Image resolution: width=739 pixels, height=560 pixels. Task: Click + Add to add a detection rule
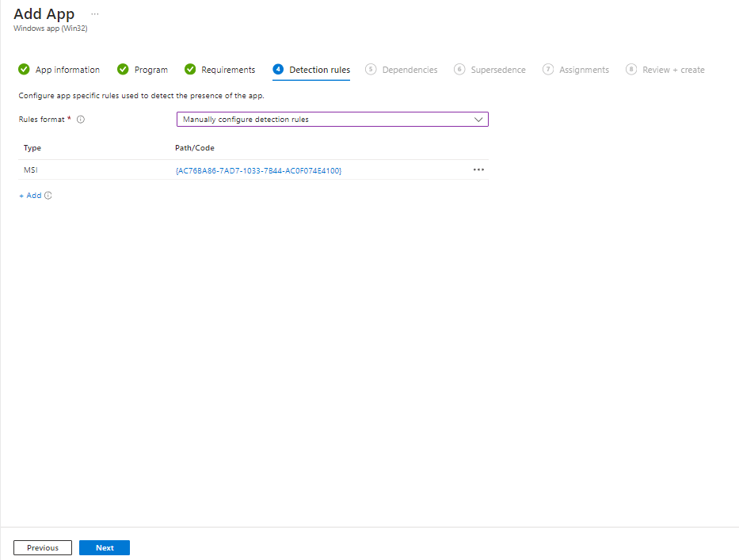pyautogui.click(x=30, y=196)
